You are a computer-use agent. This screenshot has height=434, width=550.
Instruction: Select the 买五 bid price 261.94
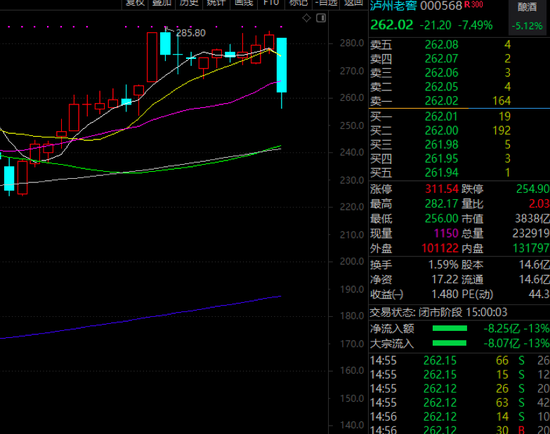pos(442,173)
